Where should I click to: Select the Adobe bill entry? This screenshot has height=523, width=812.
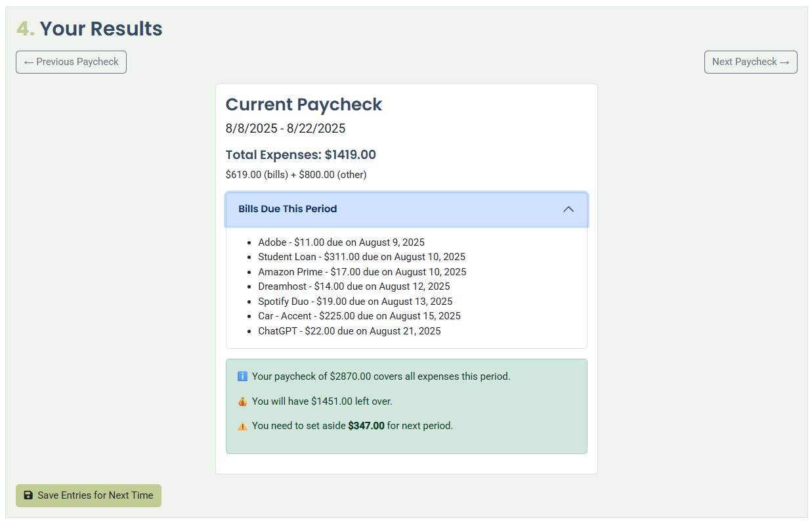[x=341, y=242]
